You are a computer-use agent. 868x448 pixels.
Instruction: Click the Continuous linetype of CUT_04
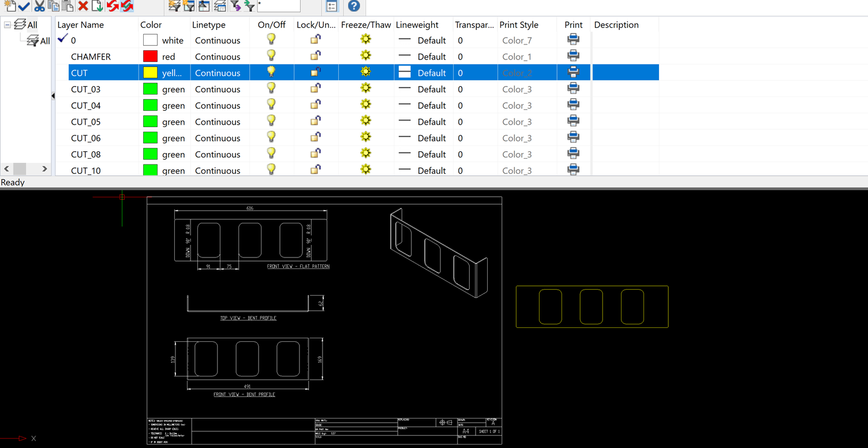click(218, 105)
